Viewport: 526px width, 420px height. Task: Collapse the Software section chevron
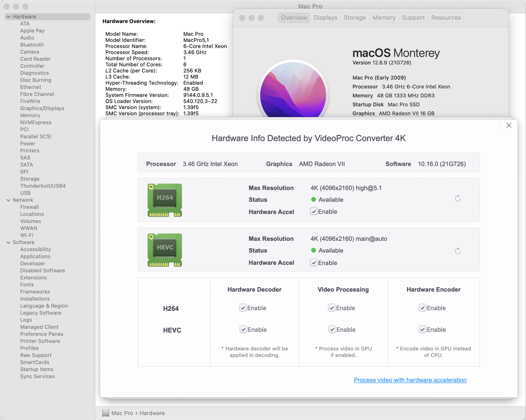click(8, 242)
